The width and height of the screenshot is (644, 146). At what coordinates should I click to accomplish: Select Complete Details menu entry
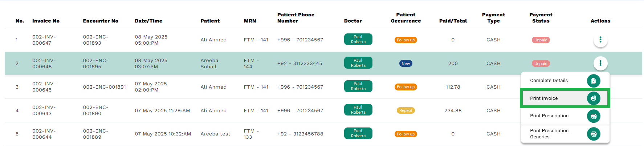pyautogui.click(x=565, y=81)
